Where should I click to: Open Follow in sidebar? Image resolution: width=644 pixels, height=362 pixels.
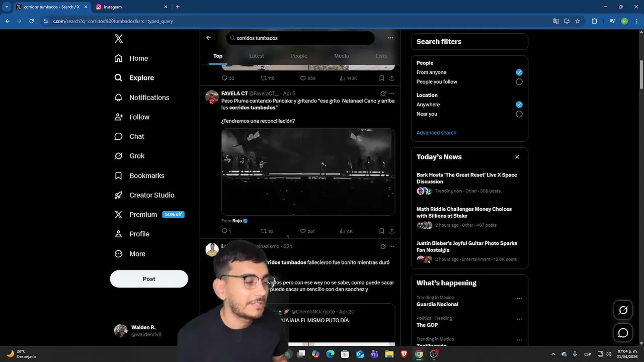pyautogui.click(x=132, y=117)
